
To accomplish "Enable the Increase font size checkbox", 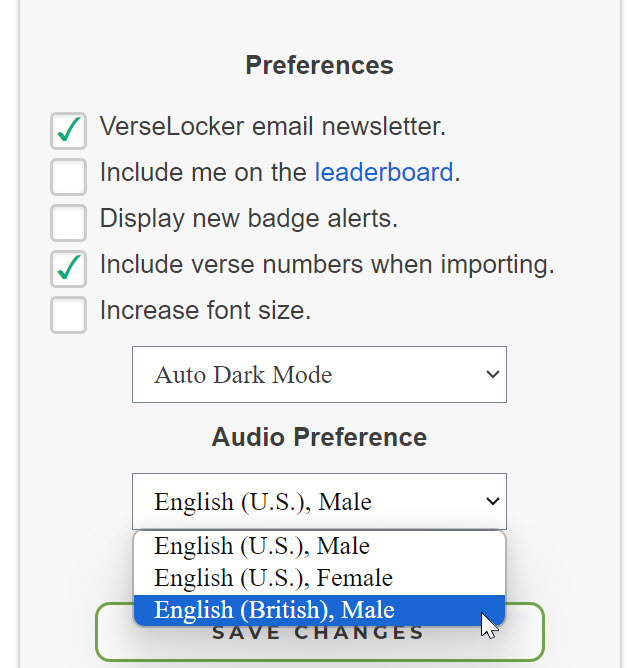I will pos(68,315).
